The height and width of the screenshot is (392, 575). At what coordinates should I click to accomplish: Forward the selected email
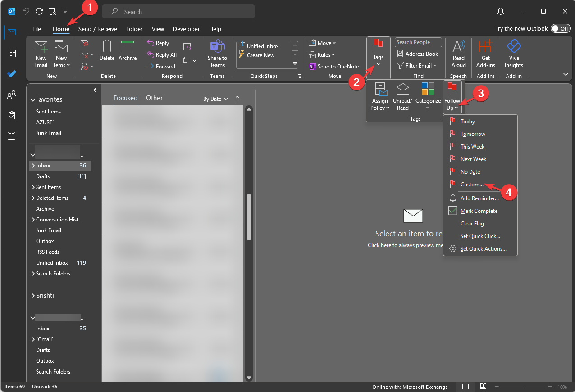161,66
